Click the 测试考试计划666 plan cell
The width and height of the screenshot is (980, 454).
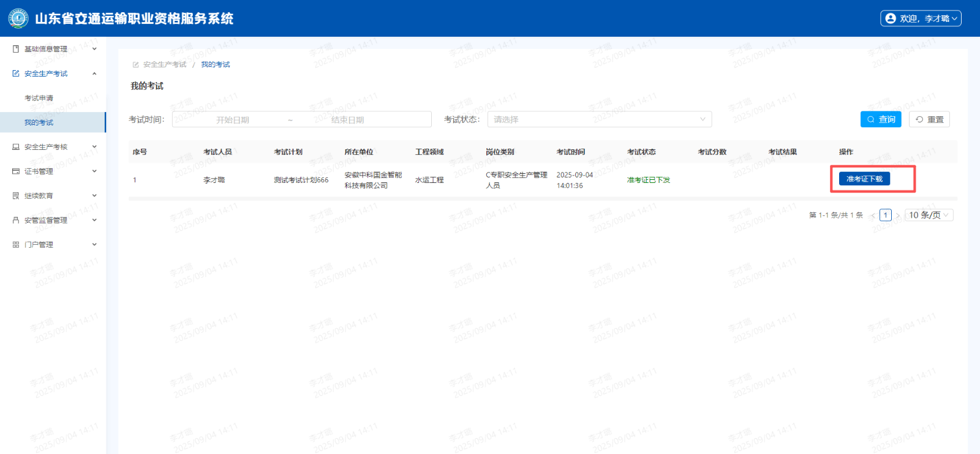click(x=301, y=180)
